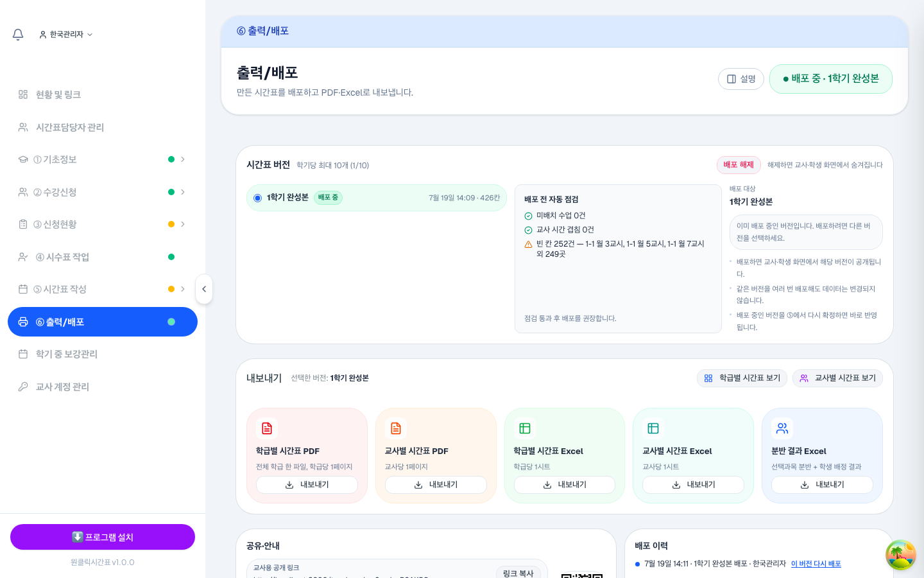Viewport: 924px width, 578px height.
Task: Click the 링크 복사 button
Action: coord(518,572)
